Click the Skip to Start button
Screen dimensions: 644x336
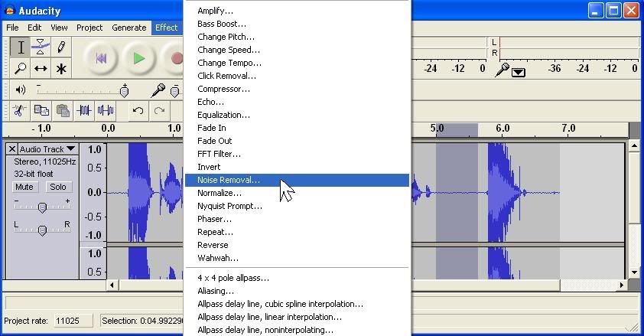pos(101,58)
